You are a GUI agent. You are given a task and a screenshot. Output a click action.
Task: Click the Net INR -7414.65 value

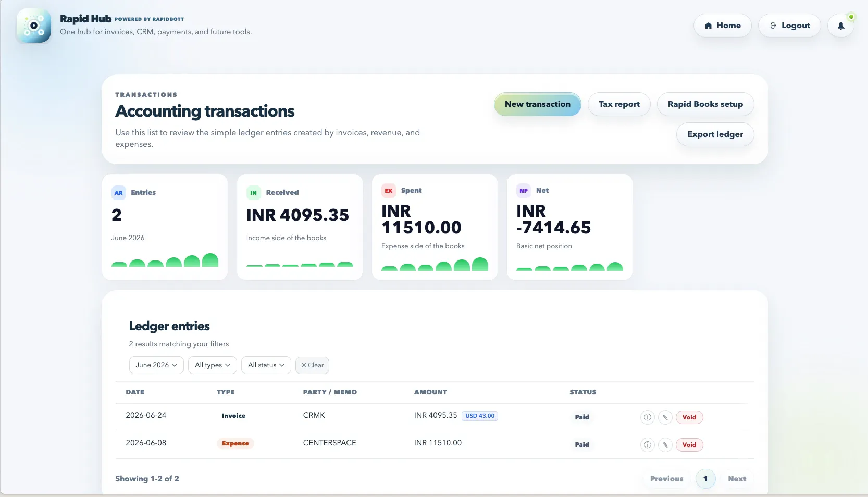553,219
